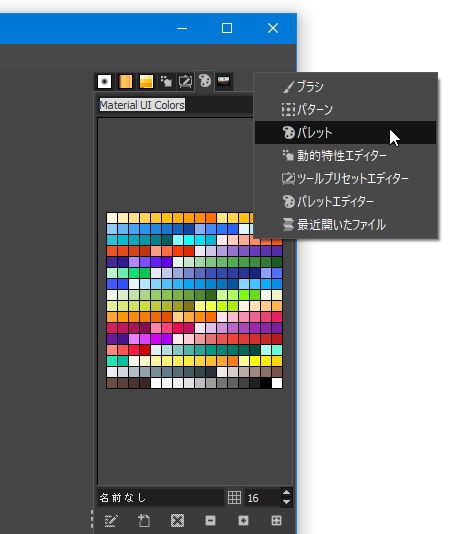
Task: Open the Document History tab icon
Action: coord(224,82)
